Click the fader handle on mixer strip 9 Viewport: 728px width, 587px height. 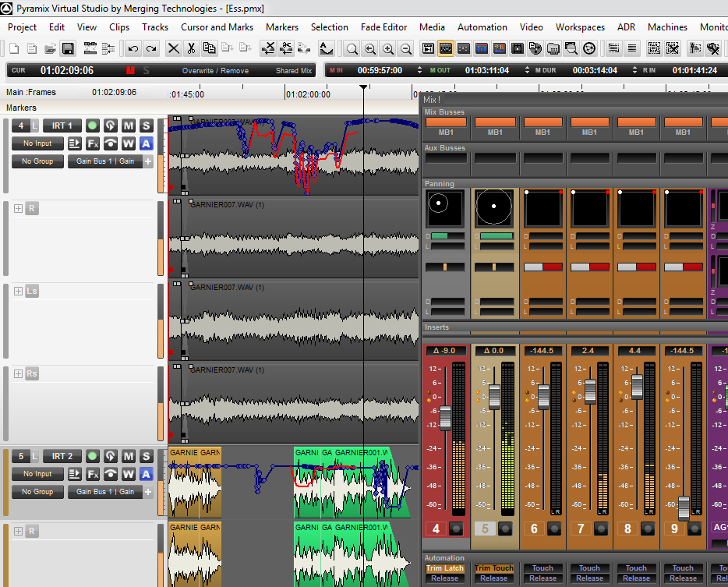(x=684, y=507)
